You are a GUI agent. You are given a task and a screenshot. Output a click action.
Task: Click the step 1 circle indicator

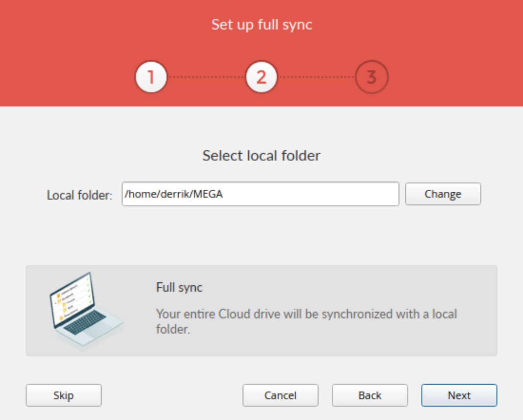[x=150, y=77]
